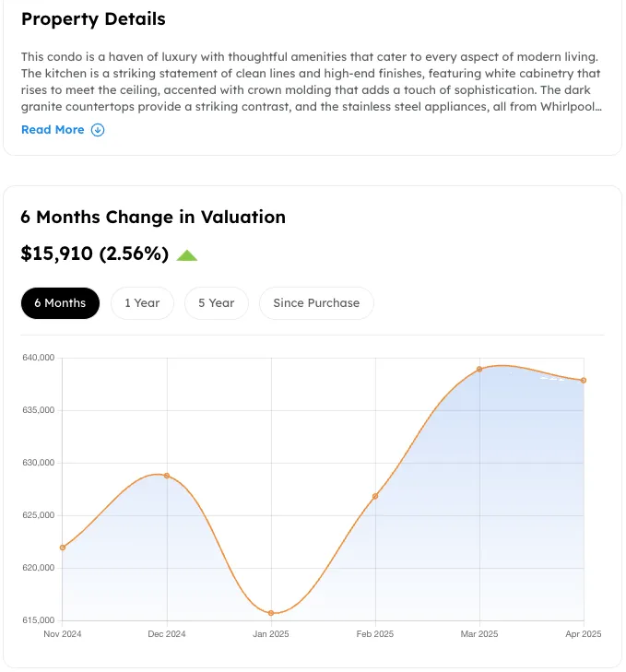Click the green upward triangle icon
Image resolution: width=626 pixels, height=672 pixels.
click(x=187, y=255)
